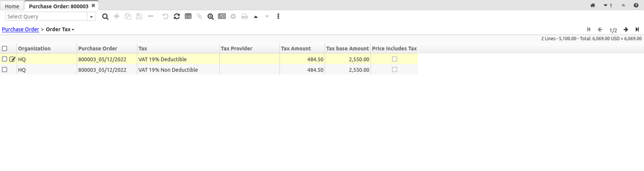This screenshot has height=171, width=644.
Task: Toggle grid view using the table icon
Action: coord(188,16)
